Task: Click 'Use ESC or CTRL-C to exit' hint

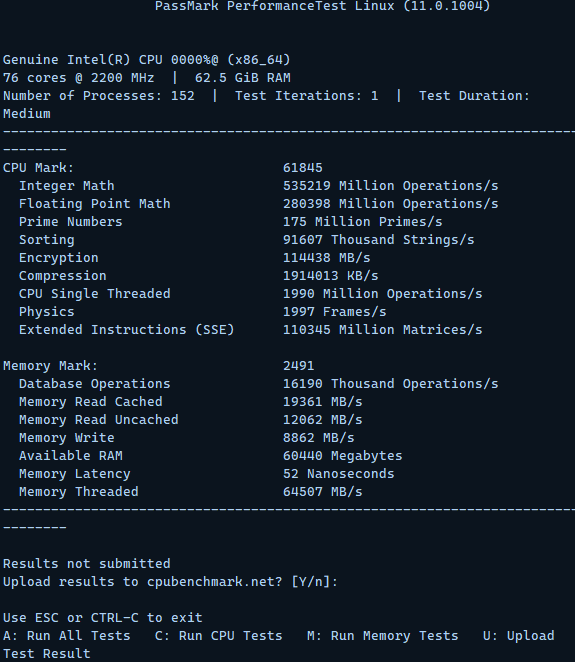Action: tap(103, 618)
